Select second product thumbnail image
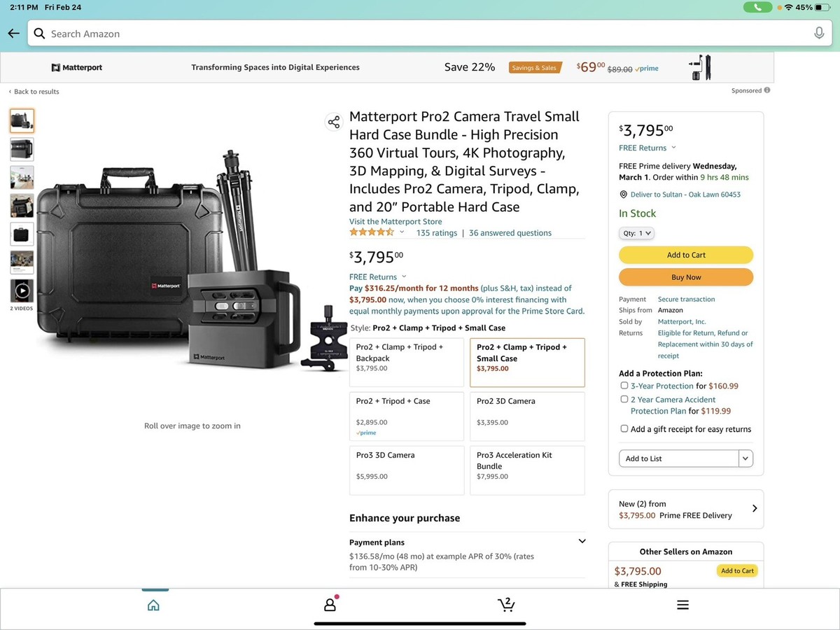 (x=22, y=149)
